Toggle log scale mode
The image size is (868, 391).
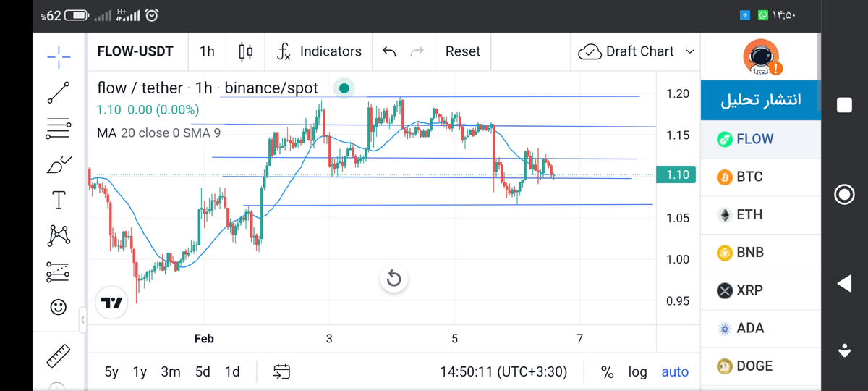point(637,371)
